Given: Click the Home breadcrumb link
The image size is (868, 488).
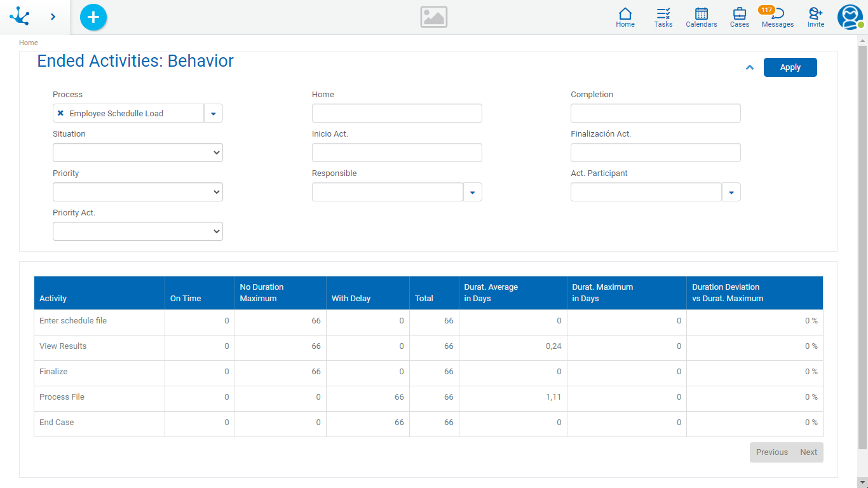Looking at the screenshot, I should (x=29, y=43).
